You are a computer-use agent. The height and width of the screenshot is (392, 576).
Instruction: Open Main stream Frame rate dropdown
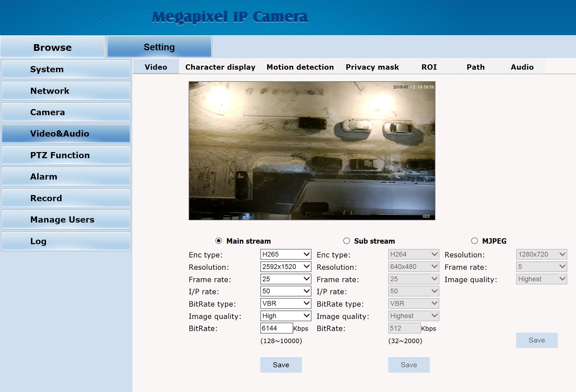tap(286, 279)
